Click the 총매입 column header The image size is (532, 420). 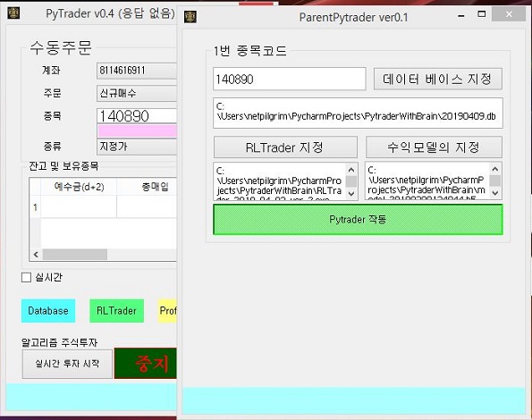[x=147, y=187]
